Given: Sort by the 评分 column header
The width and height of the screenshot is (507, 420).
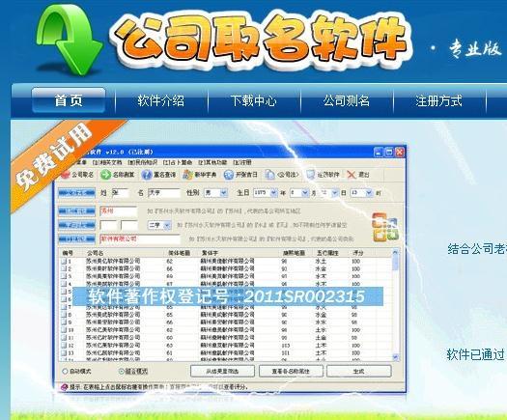Looking at the screenshot, I should tap(358, 253).
